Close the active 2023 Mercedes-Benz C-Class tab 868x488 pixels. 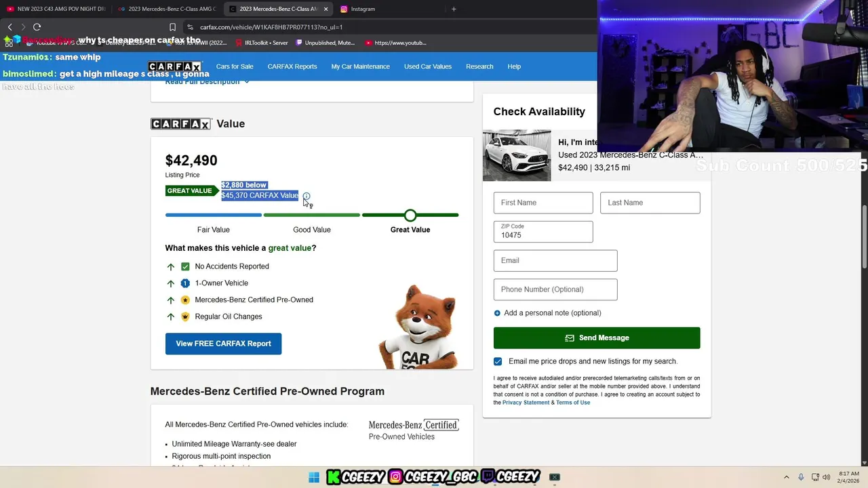pos(325,9)
